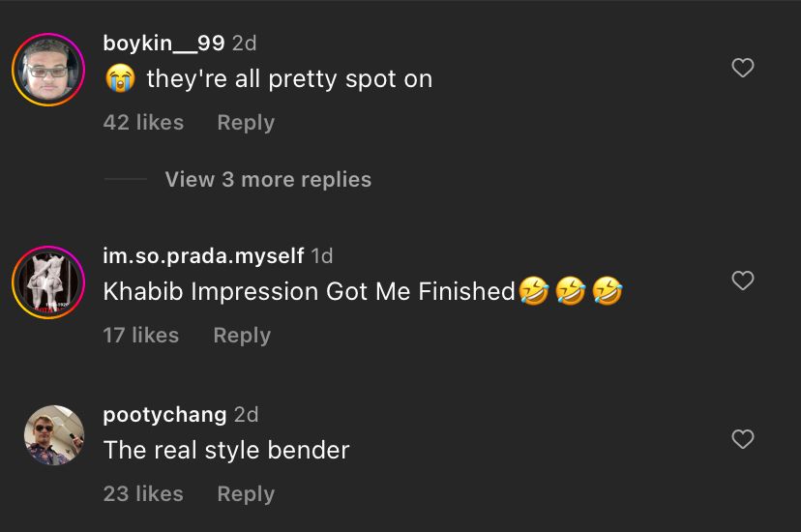Reply to pootychang's comment
Viewport: 801px width, 532px height.
click(x=246, y=494)
